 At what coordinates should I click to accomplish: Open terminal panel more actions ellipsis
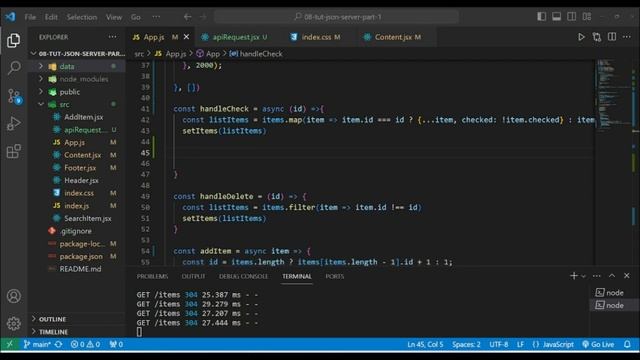point(597,276)
